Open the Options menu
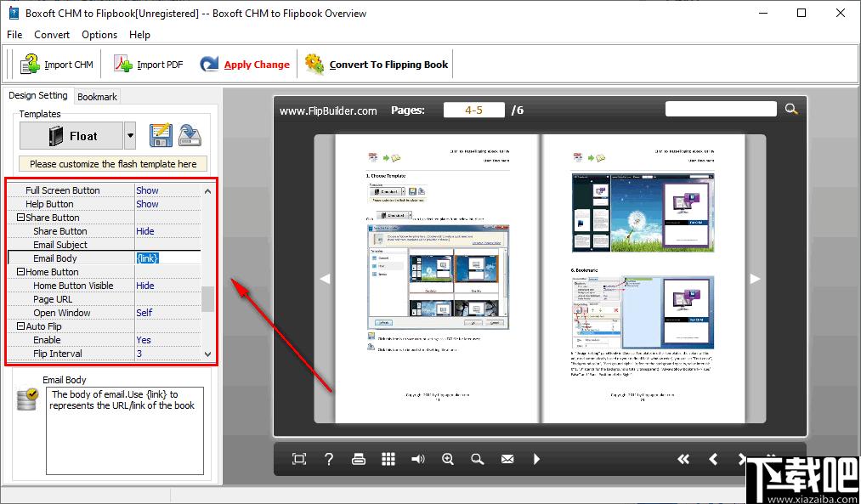The image size is (861, 504). (x=99, y=35)
